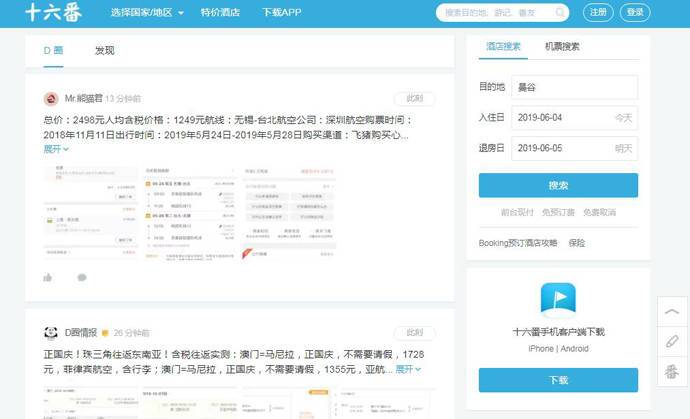Open the 选择国家/地区 dropdown

[x=147, y=12]
